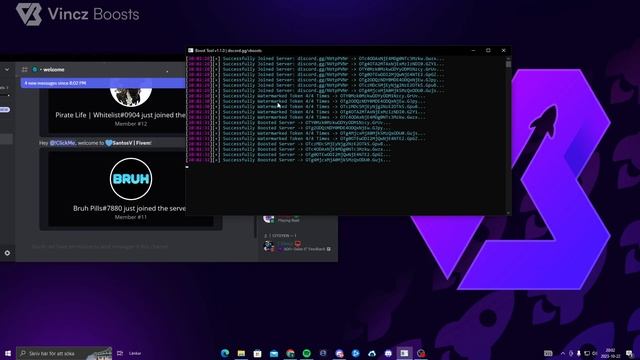Maximize the Boost Tool console window
640x360 pixels.
click(488, 50)
